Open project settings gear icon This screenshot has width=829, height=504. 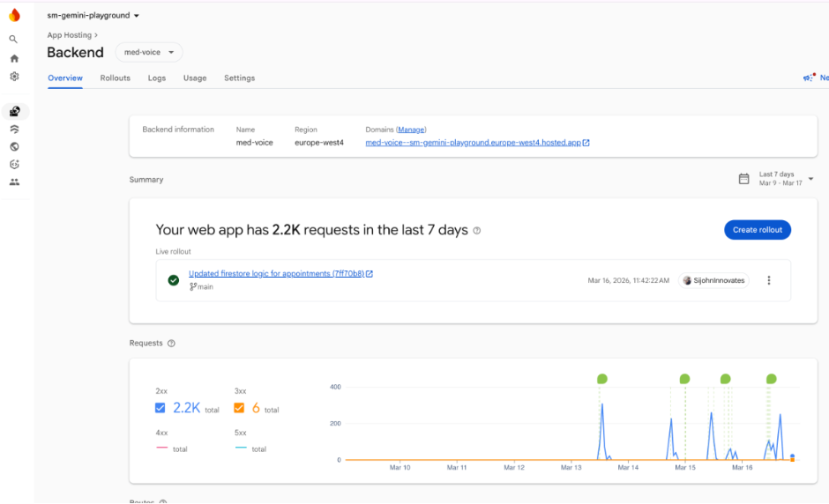pos(14,77)
